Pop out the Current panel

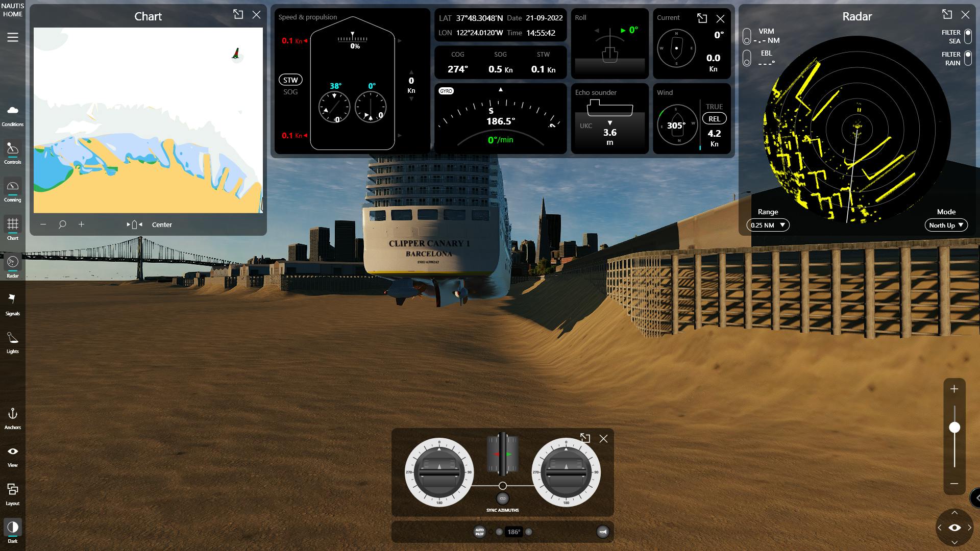pyautogui.click(x=702, y=19)
